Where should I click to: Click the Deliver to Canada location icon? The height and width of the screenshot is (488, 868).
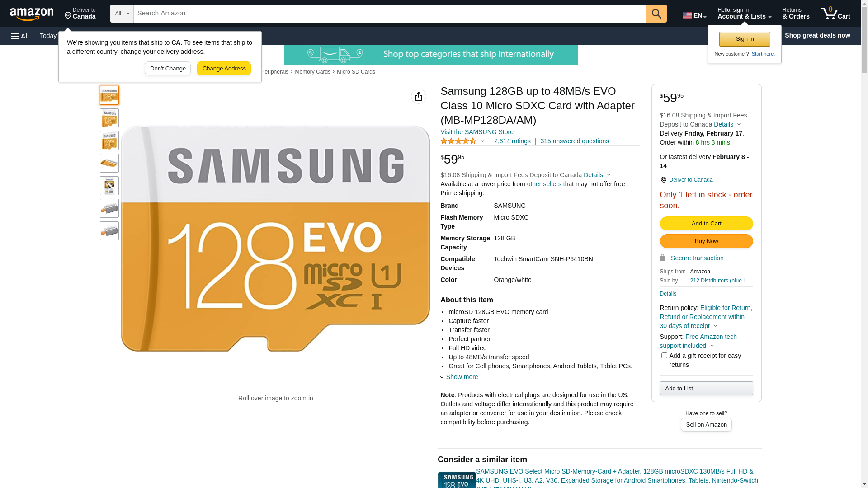(x=663, y=180)
